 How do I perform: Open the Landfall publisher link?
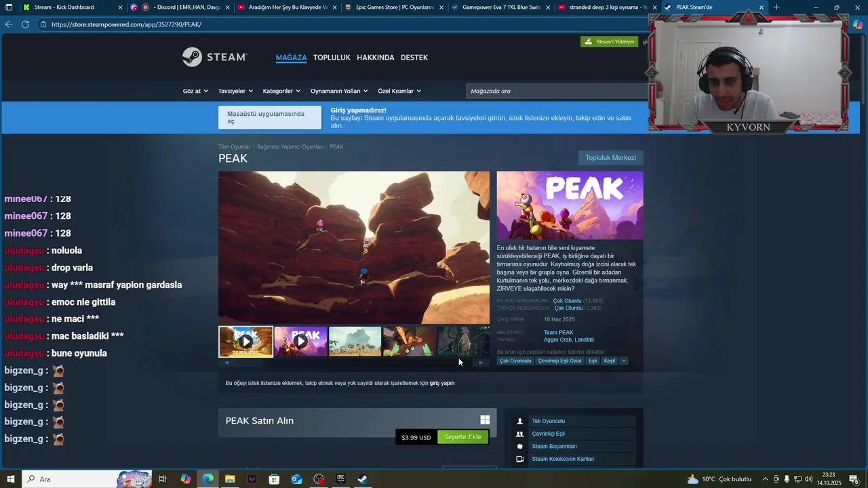pos(584,340)
